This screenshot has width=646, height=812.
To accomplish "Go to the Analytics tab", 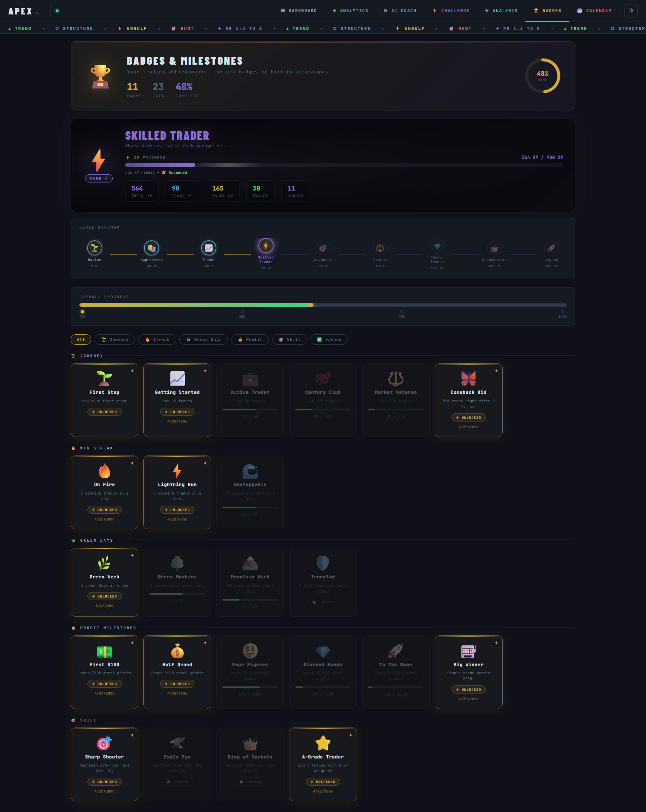I will tap(350, 10).
